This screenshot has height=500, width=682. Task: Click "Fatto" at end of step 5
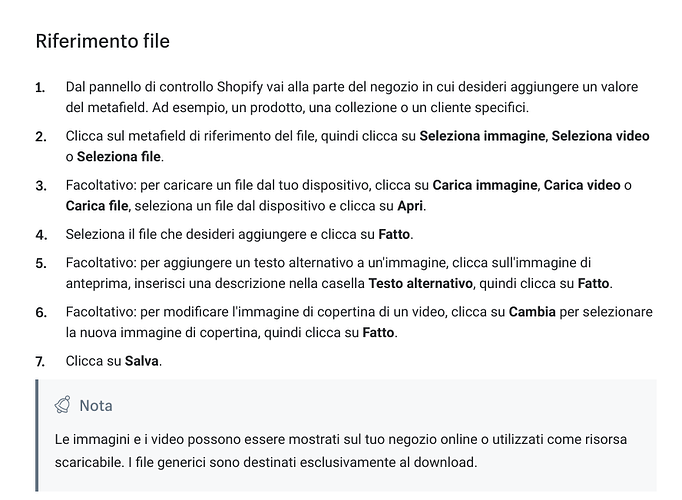coord(594,283)
